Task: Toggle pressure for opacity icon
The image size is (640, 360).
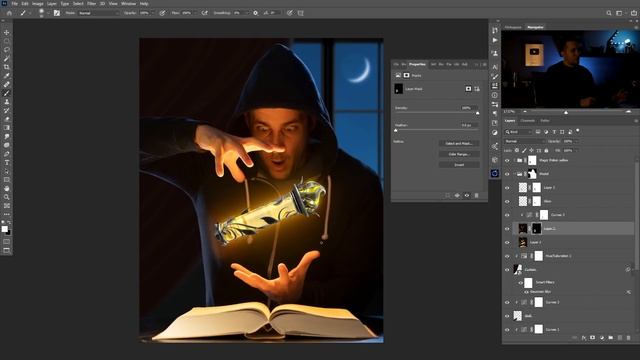Action: click(x=162, y=13)
